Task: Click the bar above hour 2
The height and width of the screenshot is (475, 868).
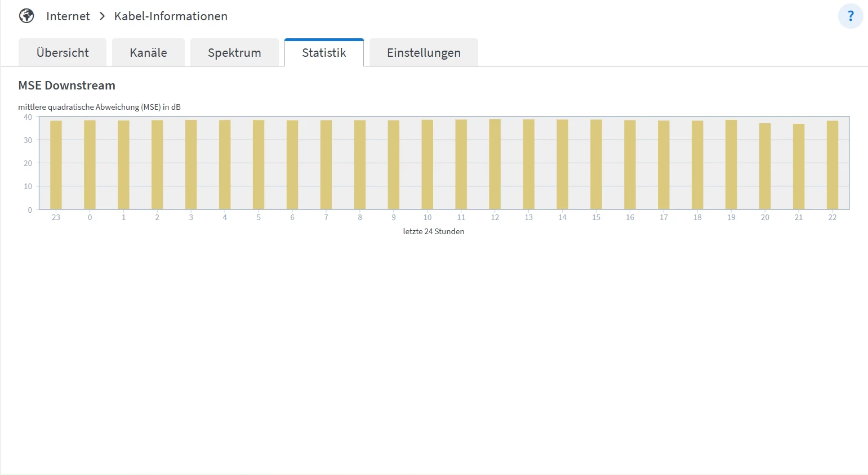Action: click(157, 165)
